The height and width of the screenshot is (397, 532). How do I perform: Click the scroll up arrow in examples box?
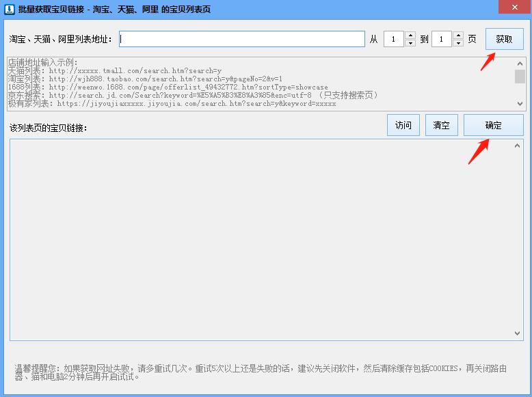[x=520, y=64]
